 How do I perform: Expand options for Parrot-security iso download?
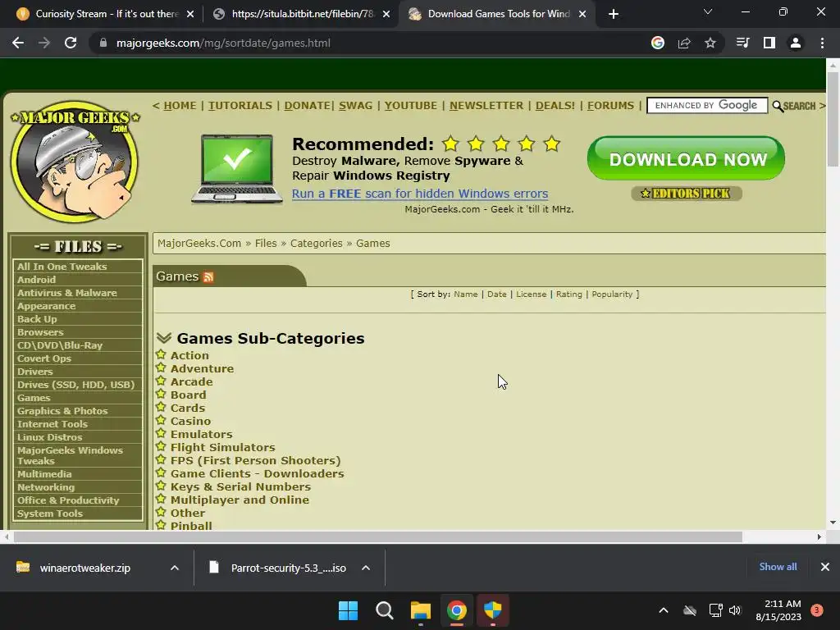pos(366,568)
